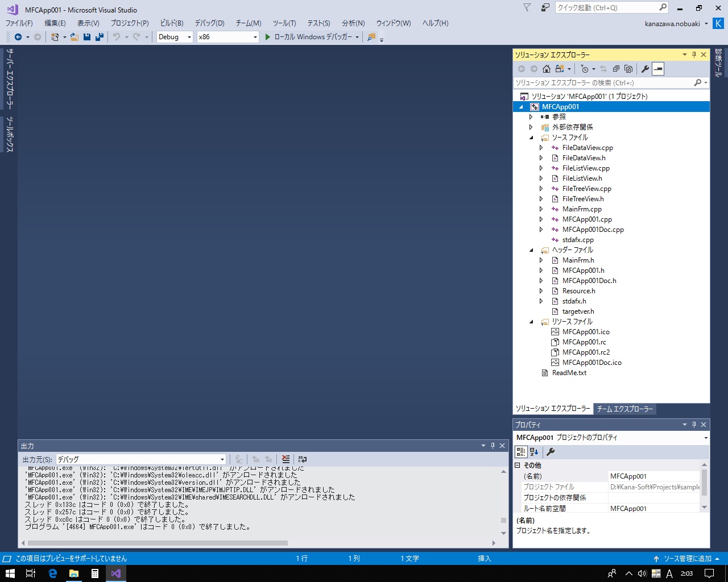728x582 pixels.
Task: Click the kanazawa.nobuaki account name
Action: 672,24
